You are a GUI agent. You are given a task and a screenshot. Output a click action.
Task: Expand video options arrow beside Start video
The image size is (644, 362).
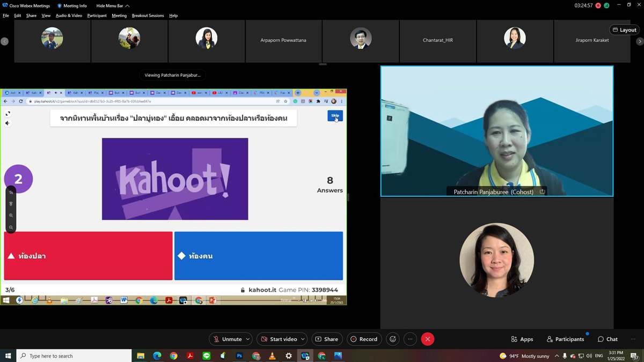click(x=303, y=339)
